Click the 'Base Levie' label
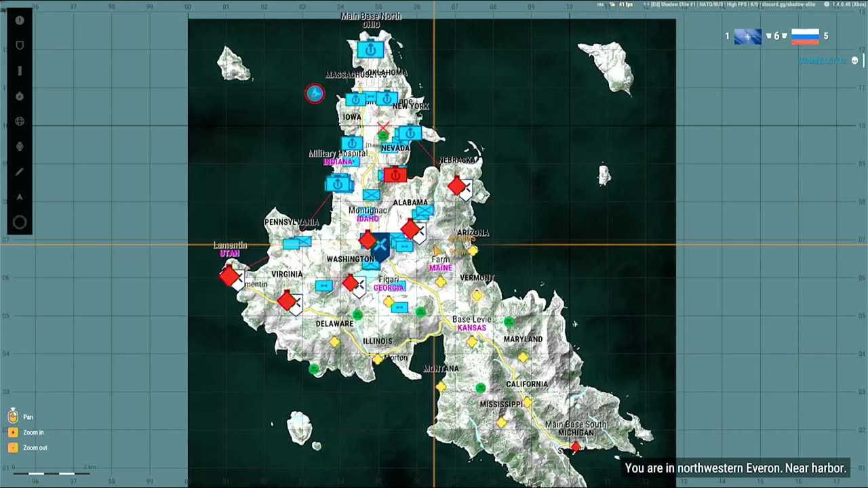The height and width of the screenshot is (488, 868). click(x=472, y=319)
